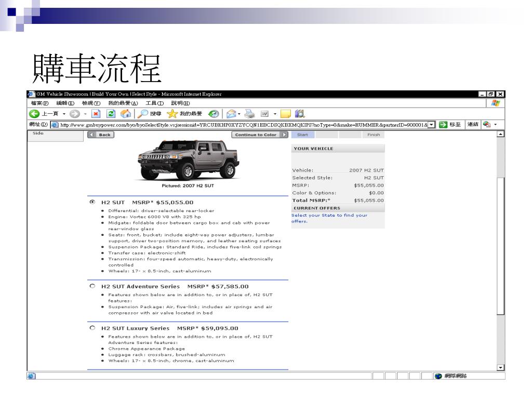Select the H2 SUT radio button
The height and width of the screenshot is (399, 532).
(92, 202)
